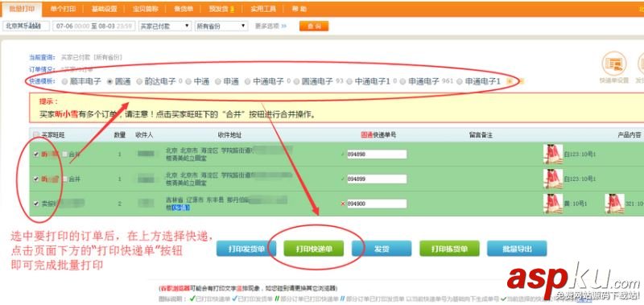Select the 顺丰电子 courier template
The image size is (644, 305).
point(65,81)
